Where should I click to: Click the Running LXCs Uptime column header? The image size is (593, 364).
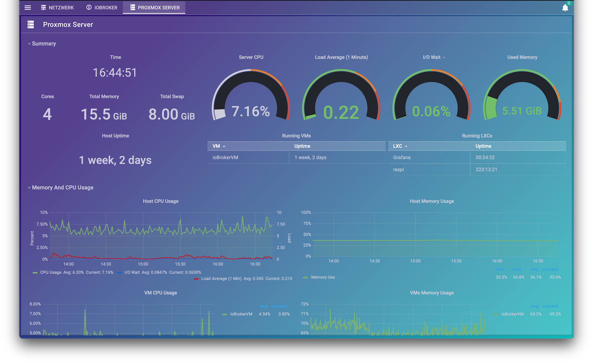click(483, 146)
